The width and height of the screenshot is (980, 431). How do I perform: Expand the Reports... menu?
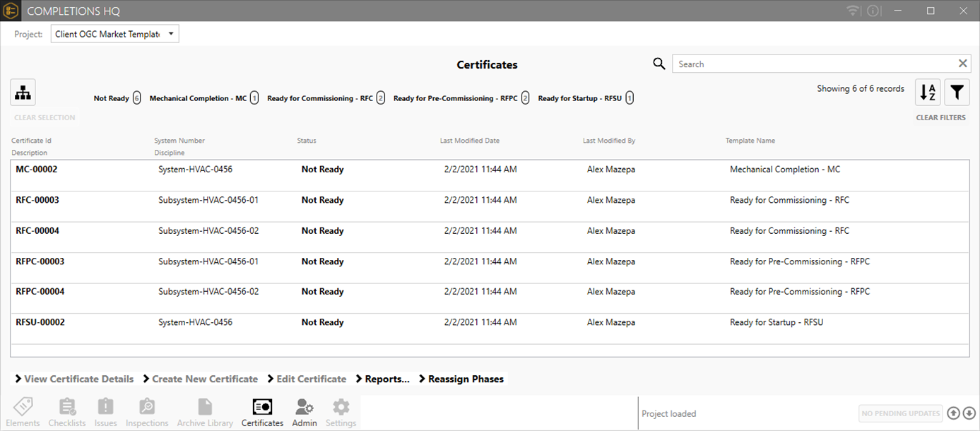point(382,379)
